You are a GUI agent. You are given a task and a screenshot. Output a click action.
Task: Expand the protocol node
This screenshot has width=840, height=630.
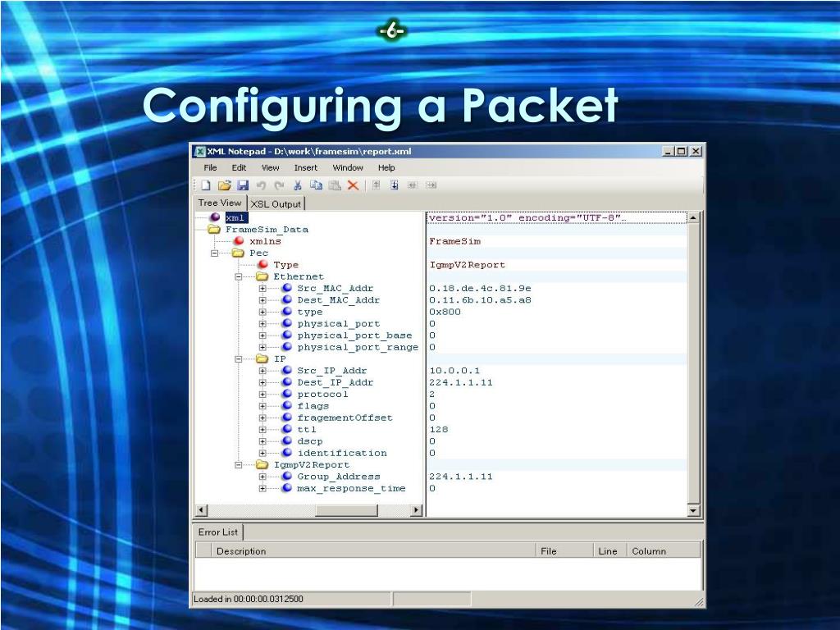(x=262, y=395)
